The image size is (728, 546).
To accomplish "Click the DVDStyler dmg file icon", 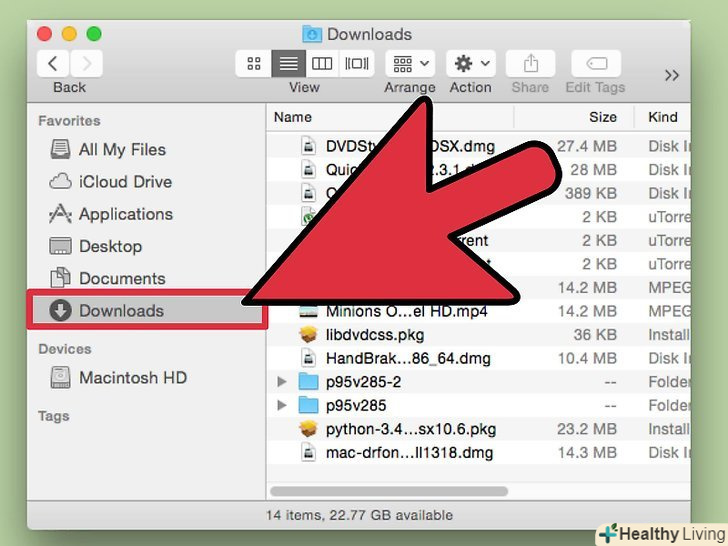I will [x=308, y=146].
